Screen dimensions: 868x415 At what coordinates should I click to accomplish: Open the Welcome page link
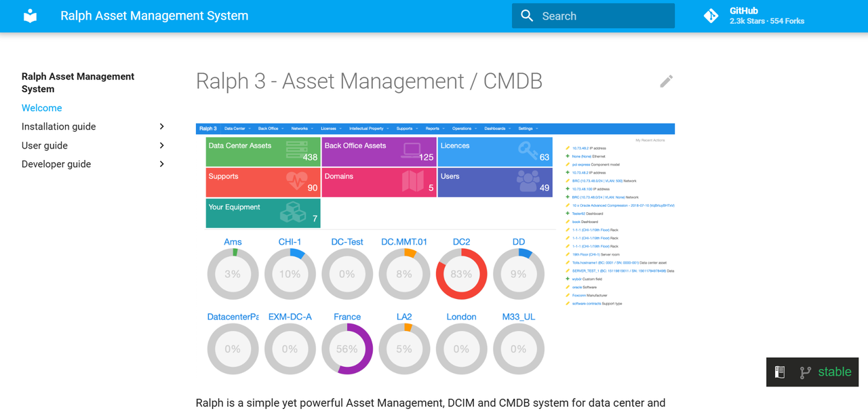pos(41,108)
